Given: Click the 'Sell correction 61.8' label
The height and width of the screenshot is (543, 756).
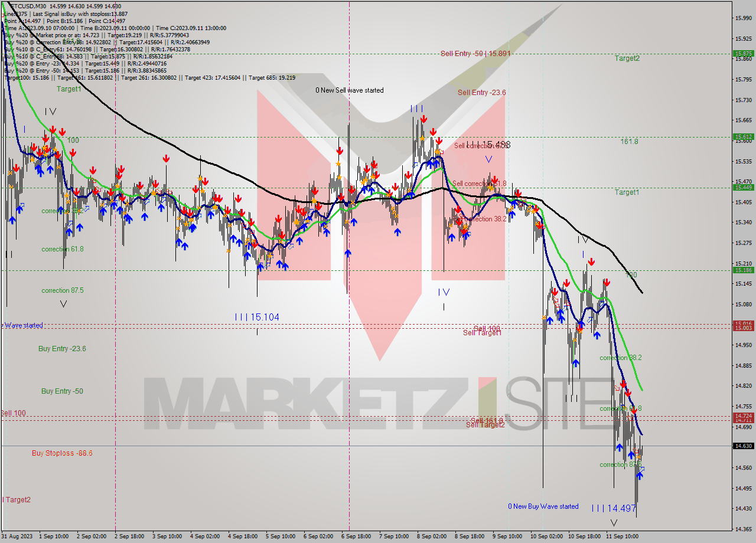Looking at the screenshot, I should tap(479, 184).
